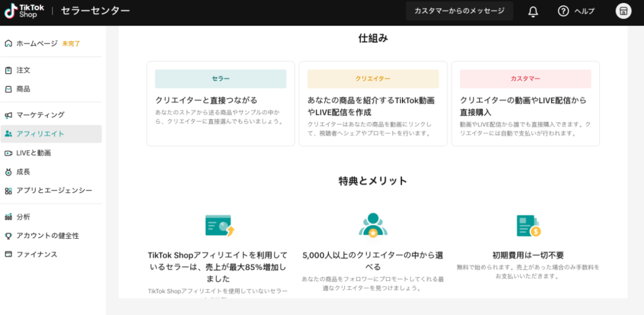Viewport: 644px width, 315px height.
Task: Click the 成長 medal icon
Action: coord(8,172)
